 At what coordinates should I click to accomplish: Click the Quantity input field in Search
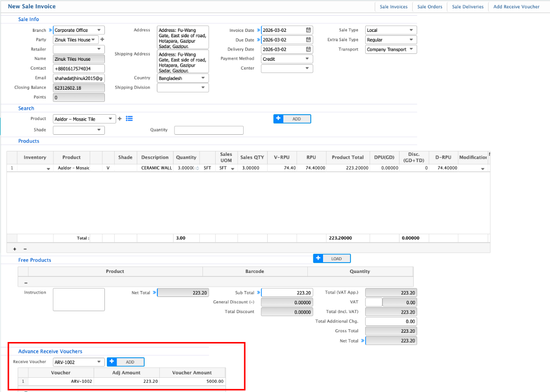209,130
